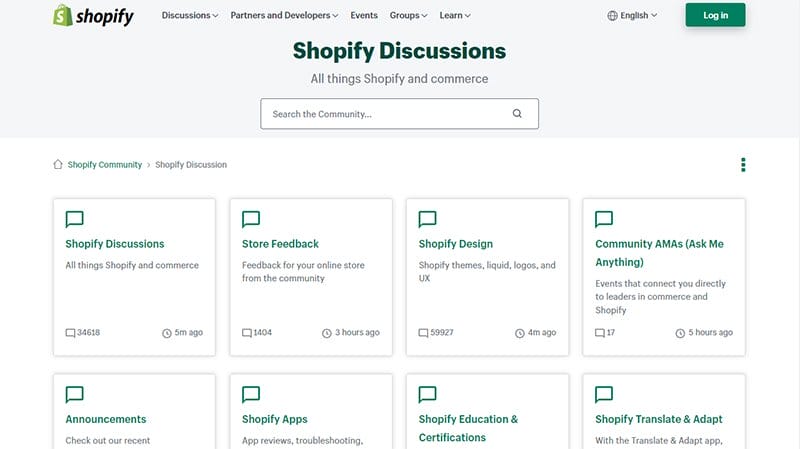Click post count icon beside 17
800x449 pixels.
[600, 333]
